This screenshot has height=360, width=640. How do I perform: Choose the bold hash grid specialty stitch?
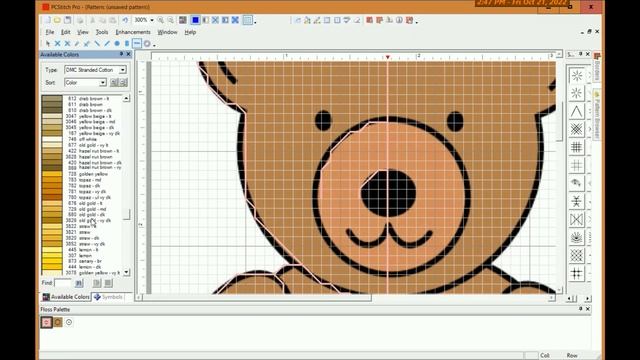tap(576, 147)
